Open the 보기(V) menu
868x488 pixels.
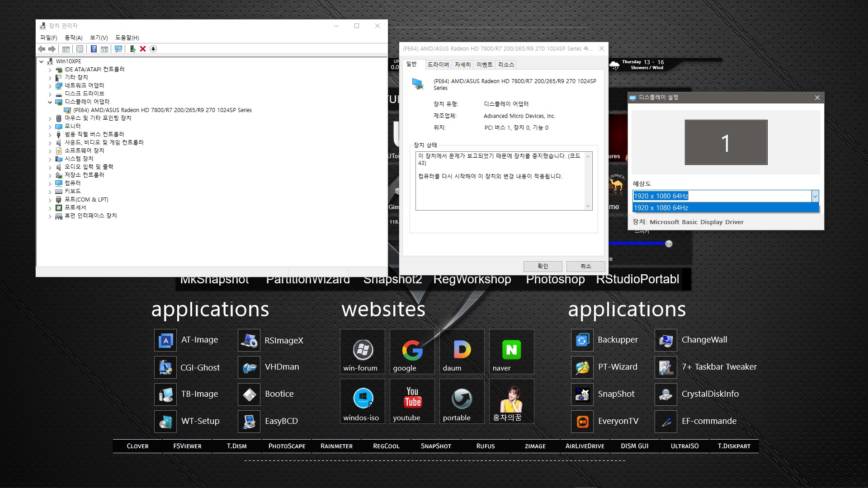click(x=99, y=38)
